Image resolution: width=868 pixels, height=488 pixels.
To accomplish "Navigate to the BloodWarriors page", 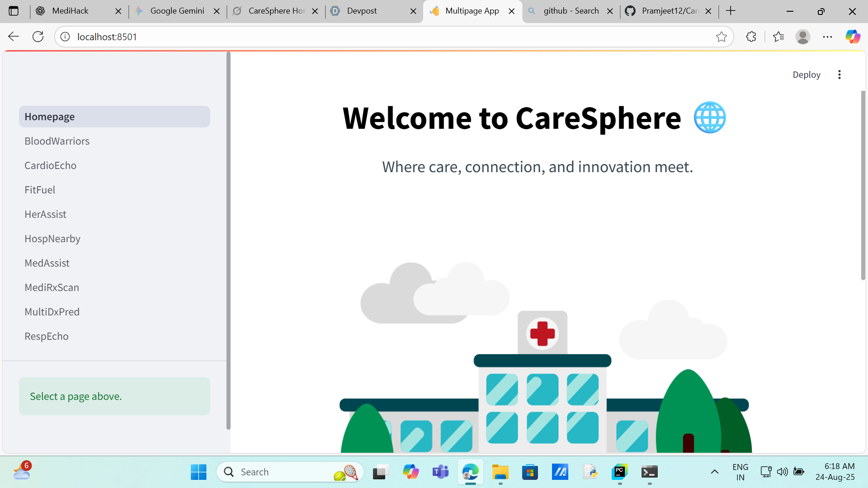I will coord(57,141).
